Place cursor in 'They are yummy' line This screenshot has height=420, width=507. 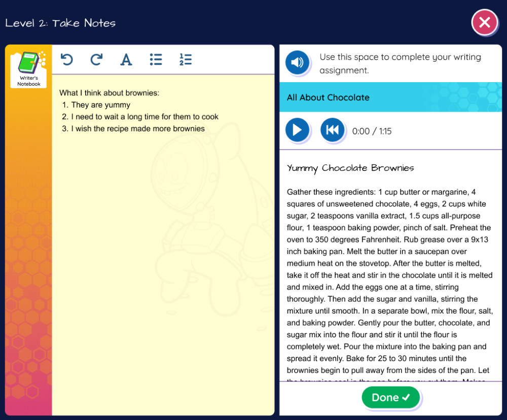tap(100, 105)
